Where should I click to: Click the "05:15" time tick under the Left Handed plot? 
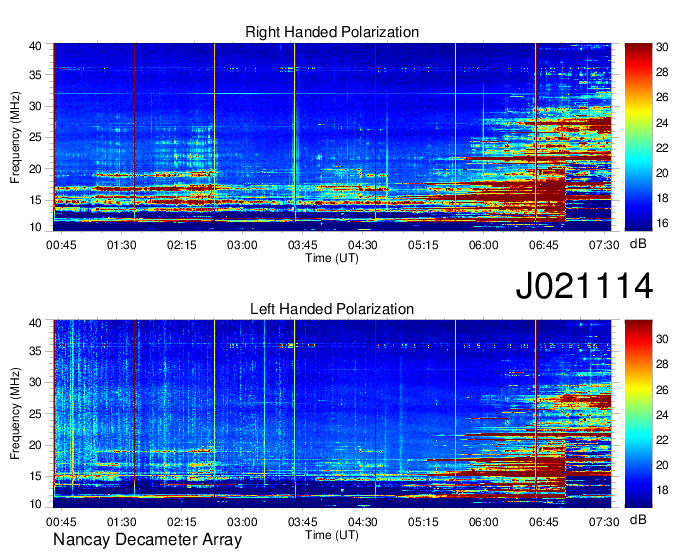[x=423, y=522]
